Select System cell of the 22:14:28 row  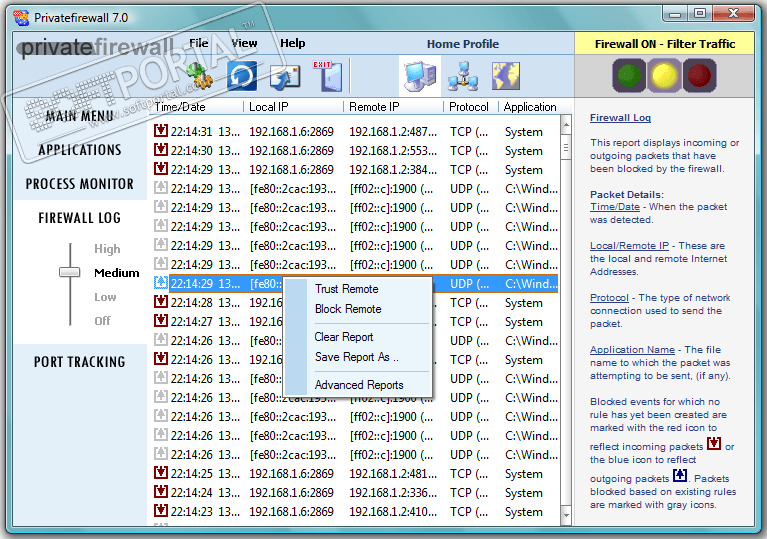click(523, 303)
